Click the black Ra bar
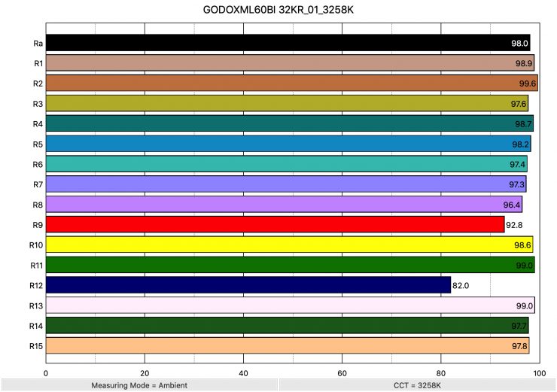This screenshot has height=392, width=557. point(288,43)
